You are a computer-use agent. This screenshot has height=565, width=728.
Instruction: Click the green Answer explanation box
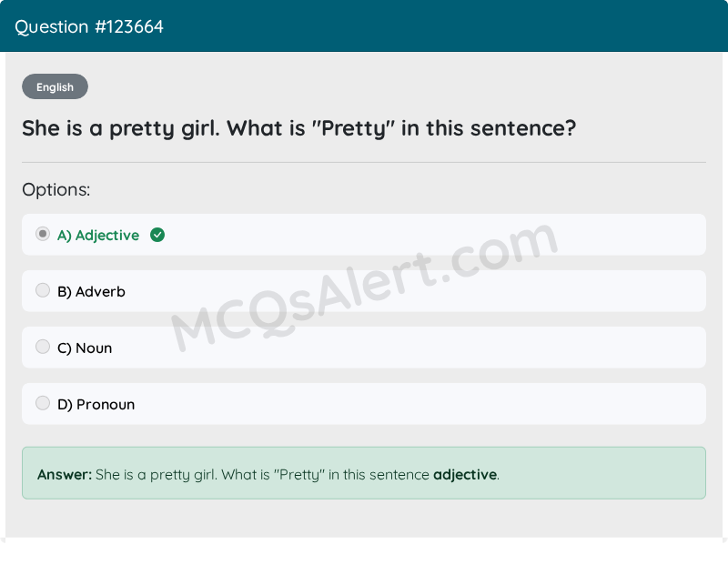point(364,473)
